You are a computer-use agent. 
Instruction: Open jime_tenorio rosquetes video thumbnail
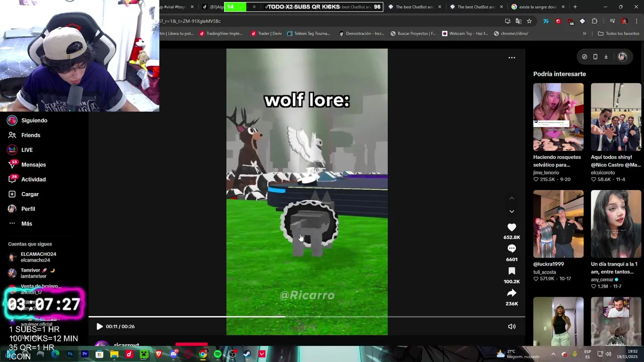[x=558, y=117]
